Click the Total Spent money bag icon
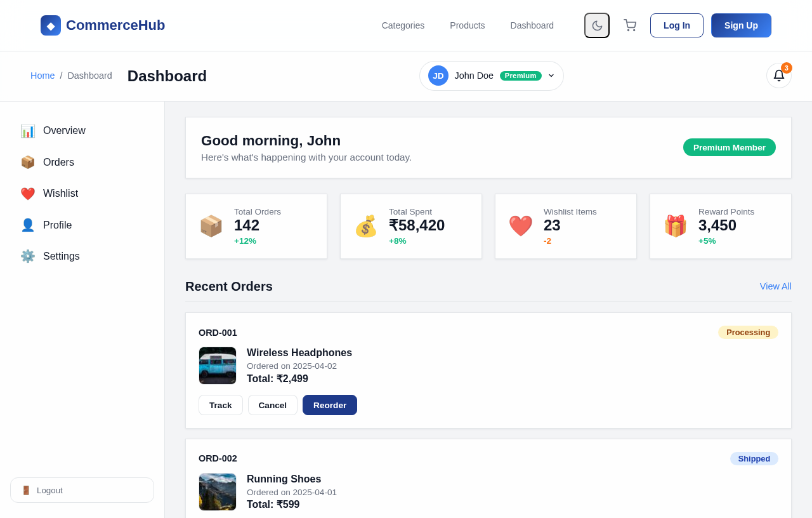This screenshot has height=518, width=812. (x=366, y=226)
